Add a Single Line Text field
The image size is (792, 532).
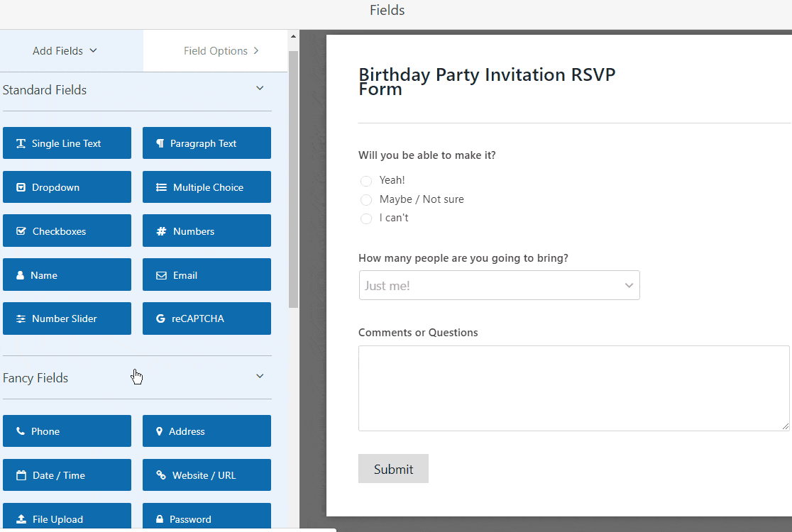tap(67, 143)
